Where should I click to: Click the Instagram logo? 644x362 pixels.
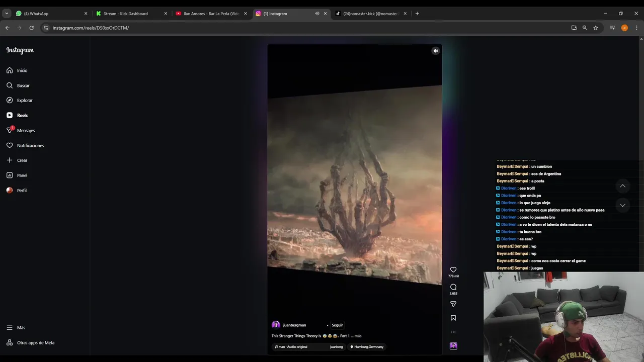coord(20,50)
